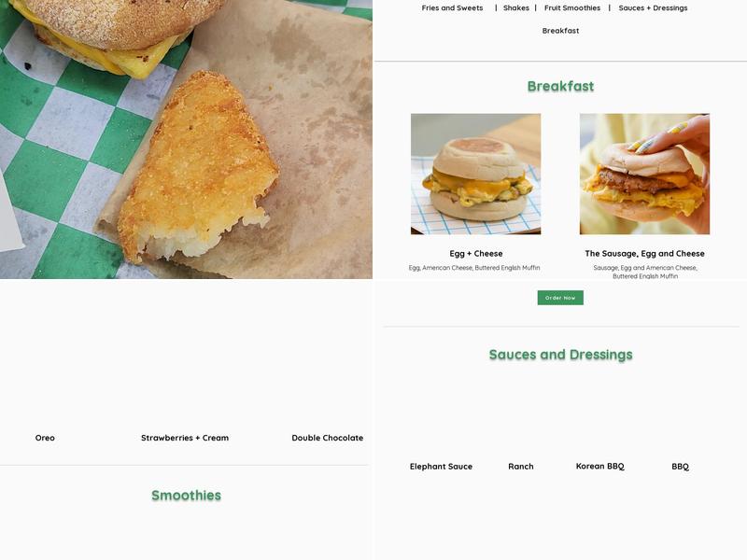Choose the Ranch sauce item

click(520, 467)
